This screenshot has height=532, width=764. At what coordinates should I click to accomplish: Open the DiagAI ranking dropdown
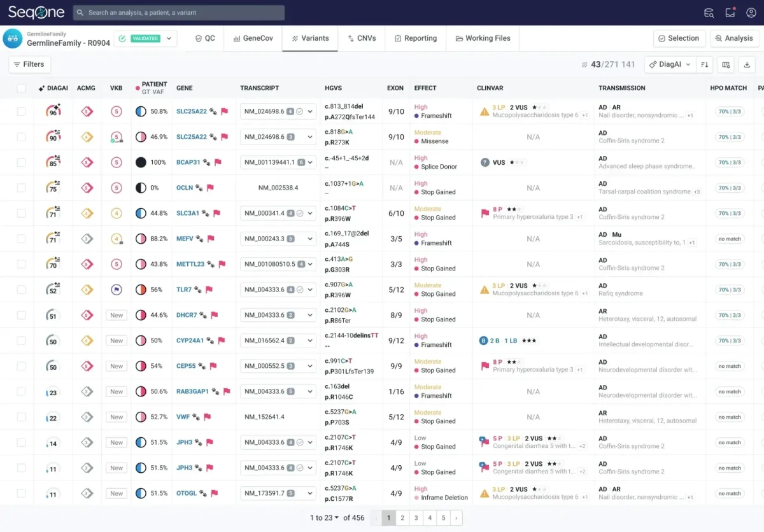tap(670, 64)
